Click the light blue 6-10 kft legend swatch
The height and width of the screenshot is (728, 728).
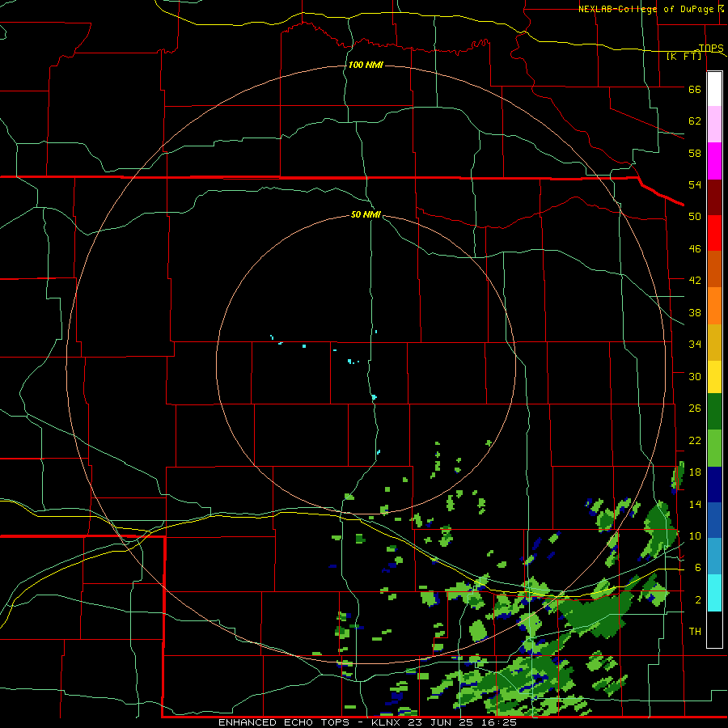click(x=714, y=557)
